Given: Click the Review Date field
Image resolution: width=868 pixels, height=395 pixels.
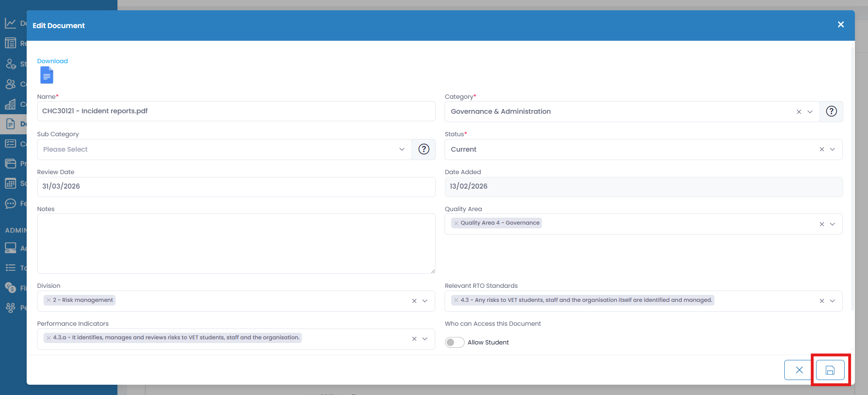Looking at the screenshot, I should (x=236, y=186).
